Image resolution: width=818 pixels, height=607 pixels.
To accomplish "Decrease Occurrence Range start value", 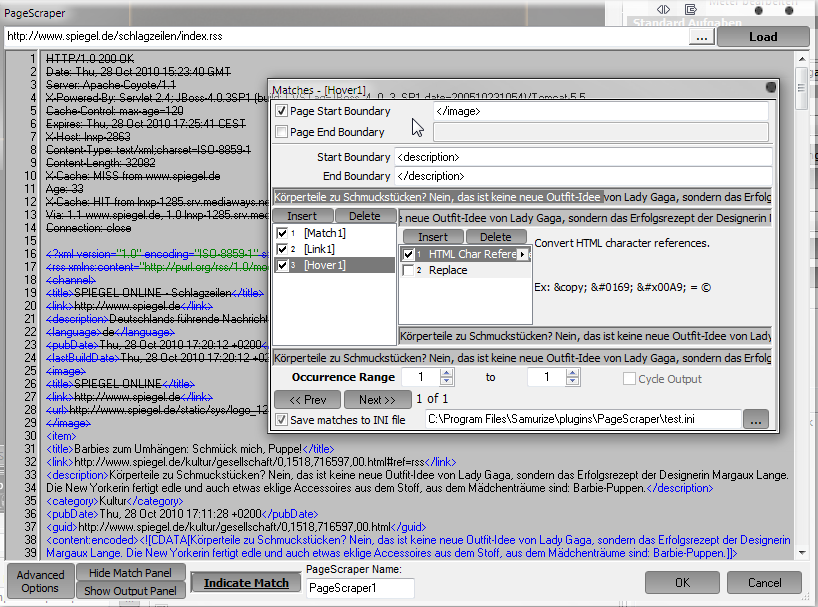I will coord(447,381).
